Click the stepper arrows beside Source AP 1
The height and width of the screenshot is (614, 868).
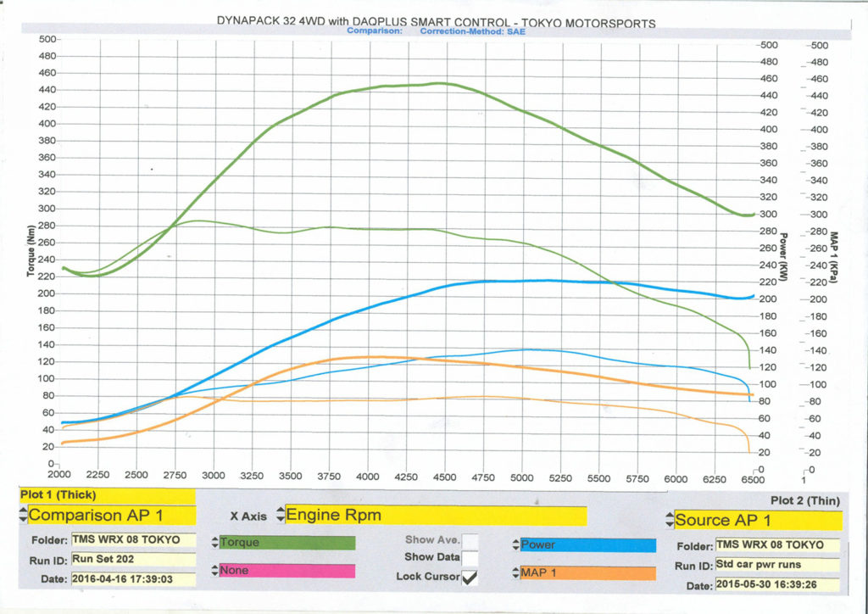coord(669,520)
